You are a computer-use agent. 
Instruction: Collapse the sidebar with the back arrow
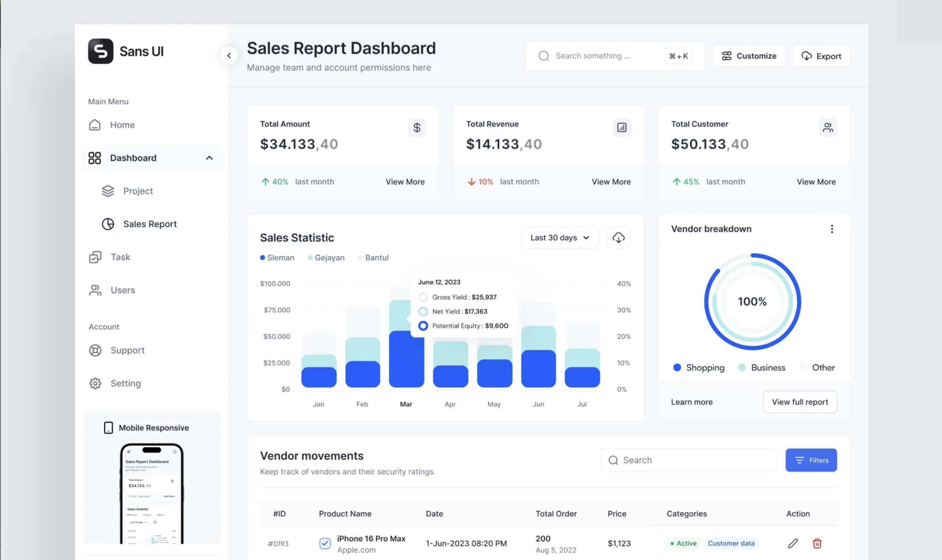229,55
